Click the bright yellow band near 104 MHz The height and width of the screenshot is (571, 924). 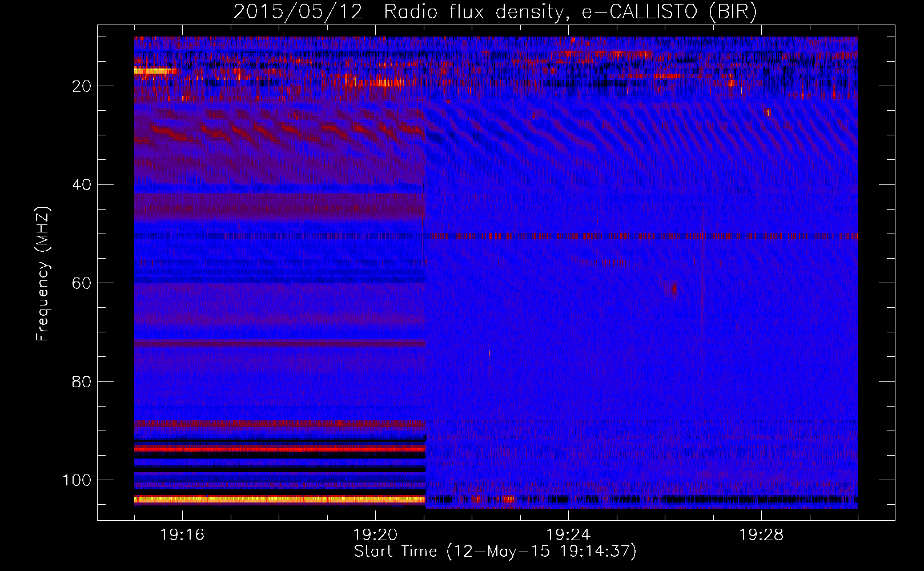pyautogui.click(x=280, y=499)
